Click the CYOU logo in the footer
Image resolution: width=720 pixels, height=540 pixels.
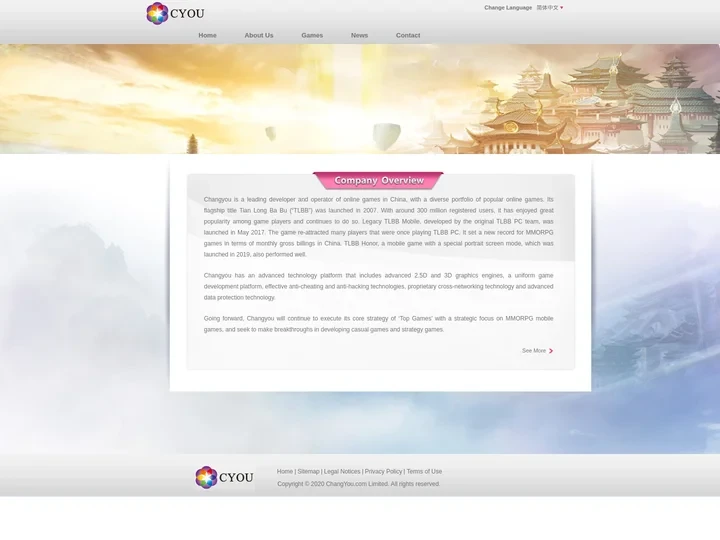(x=225, y=478)
